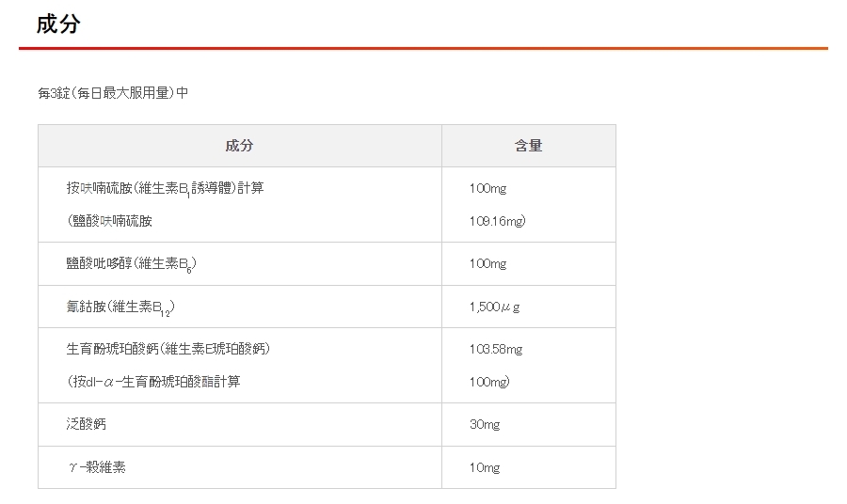
Task: Click the 10mg amount value
Action: click(x=485, y=467)
